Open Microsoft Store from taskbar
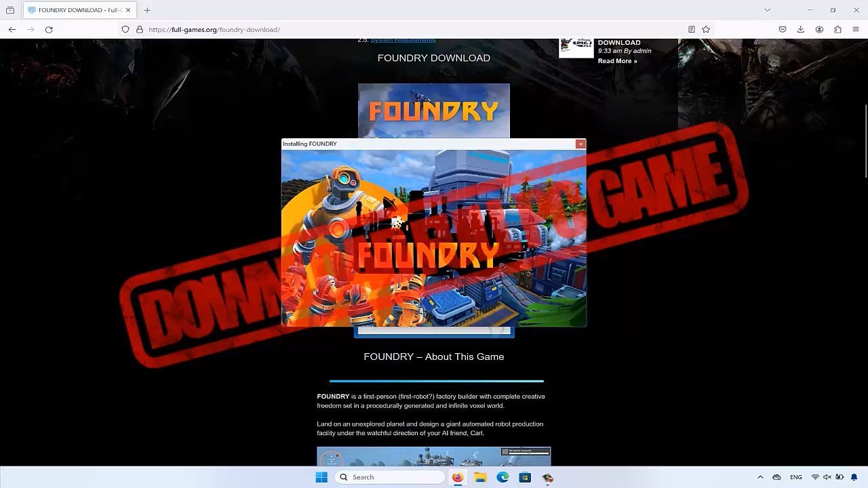 (525, 477)
